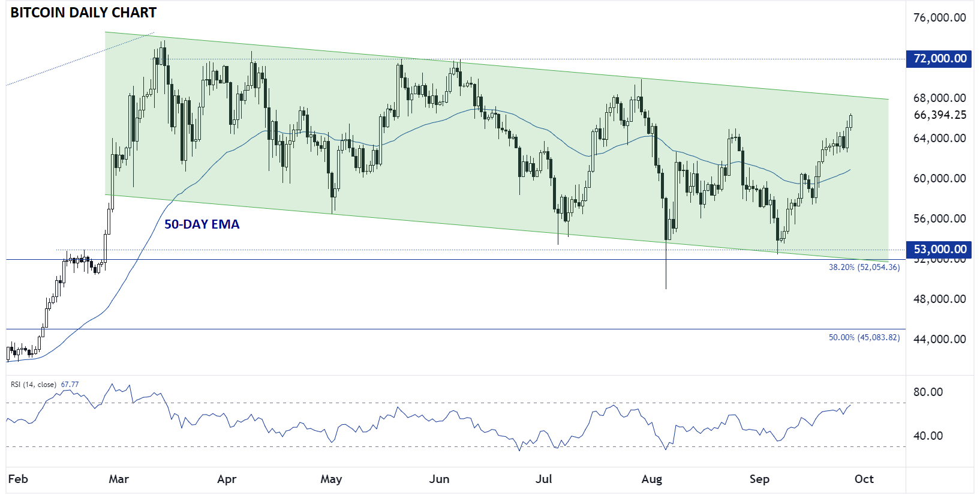Click the 50-DAY EMA annotation
The height and width of the screenshot is (495, 980).
click(x=202, y=224)
